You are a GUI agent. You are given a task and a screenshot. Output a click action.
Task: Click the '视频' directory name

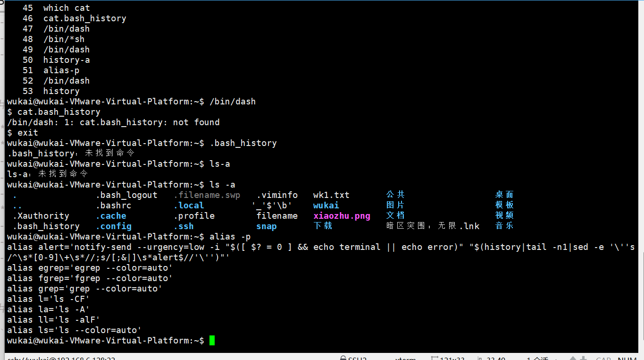(x=504, y=216)
